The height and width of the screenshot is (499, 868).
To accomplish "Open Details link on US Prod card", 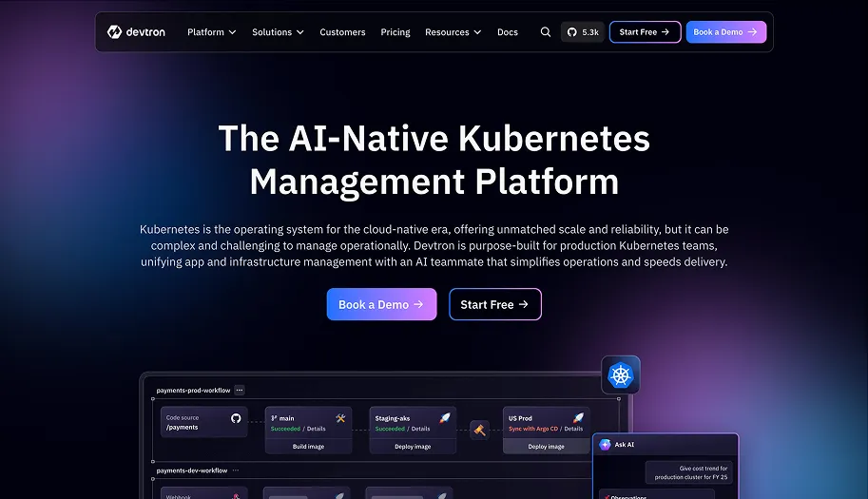I will (x=573, y=429).
